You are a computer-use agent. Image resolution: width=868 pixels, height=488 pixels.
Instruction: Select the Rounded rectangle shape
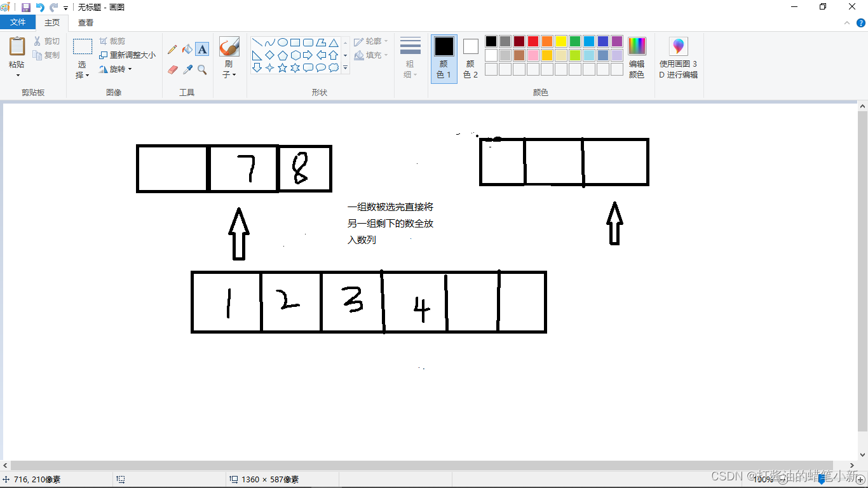(x=308, y=43)
